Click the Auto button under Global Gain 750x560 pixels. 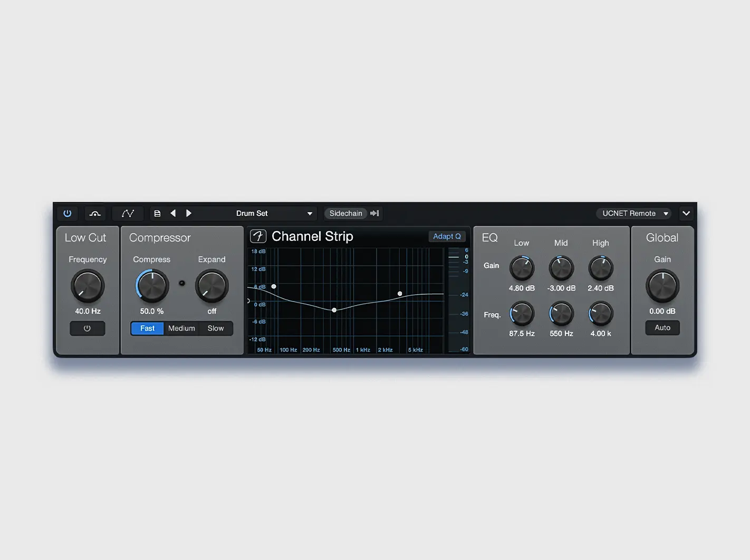(662, 327)
